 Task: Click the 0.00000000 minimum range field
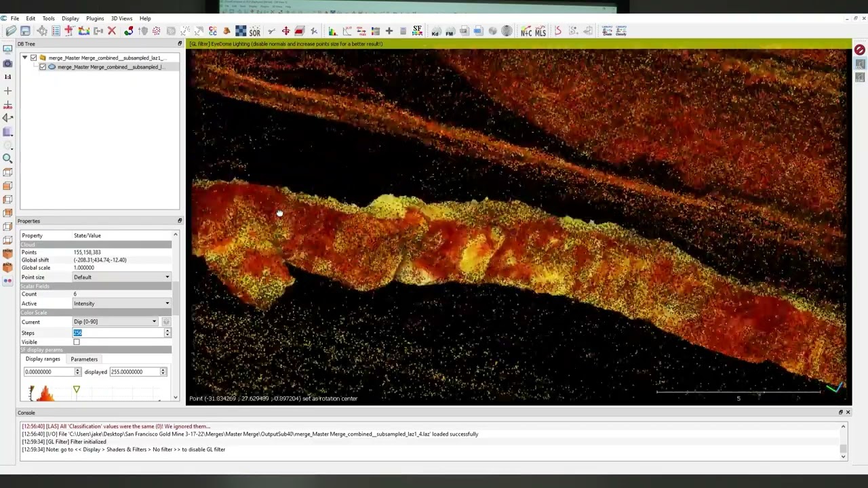coord(49,371)
